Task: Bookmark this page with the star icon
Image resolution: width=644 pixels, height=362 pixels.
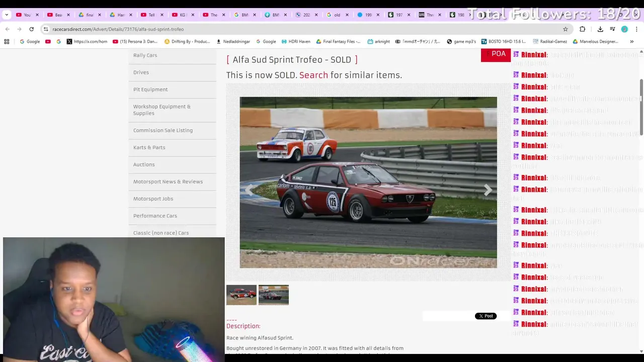Action: pos(566,29)
